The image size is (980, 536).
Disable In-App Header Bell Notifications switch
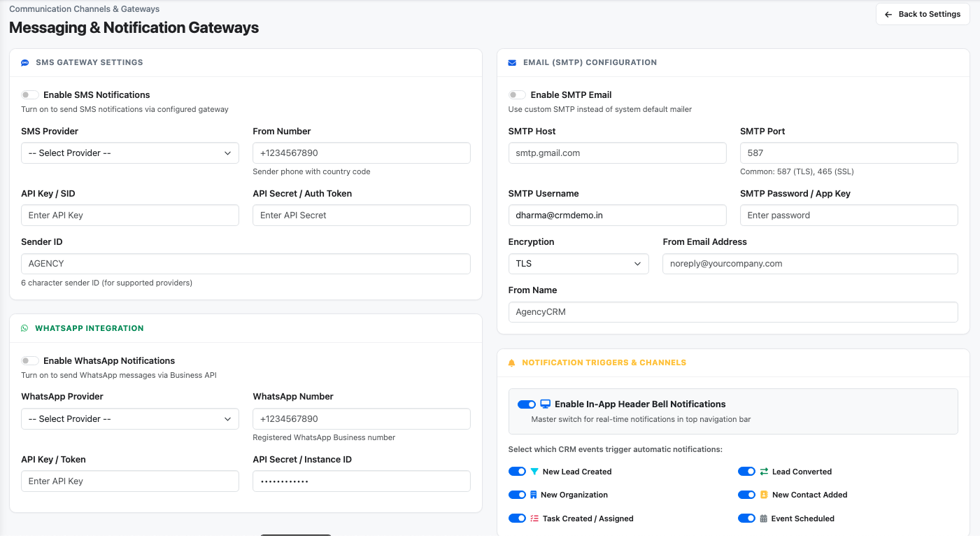click(527, 404)
